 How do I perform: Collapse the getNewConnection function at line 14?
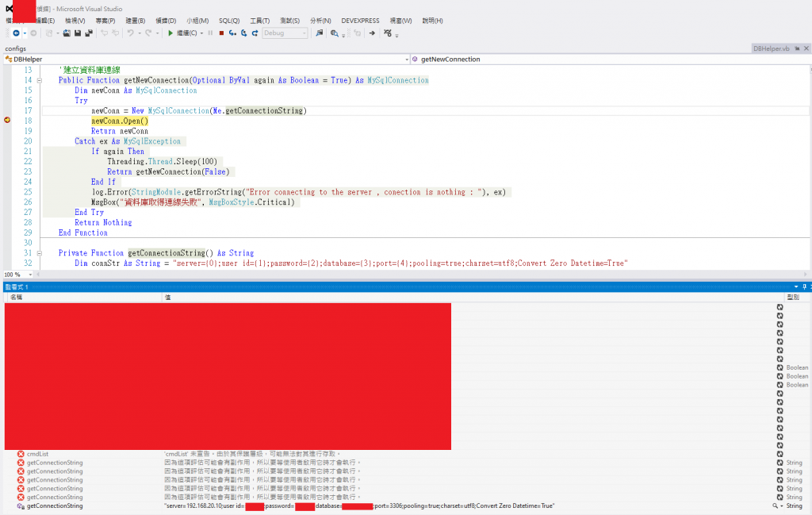pyautogui.click(x=39, y=80)
